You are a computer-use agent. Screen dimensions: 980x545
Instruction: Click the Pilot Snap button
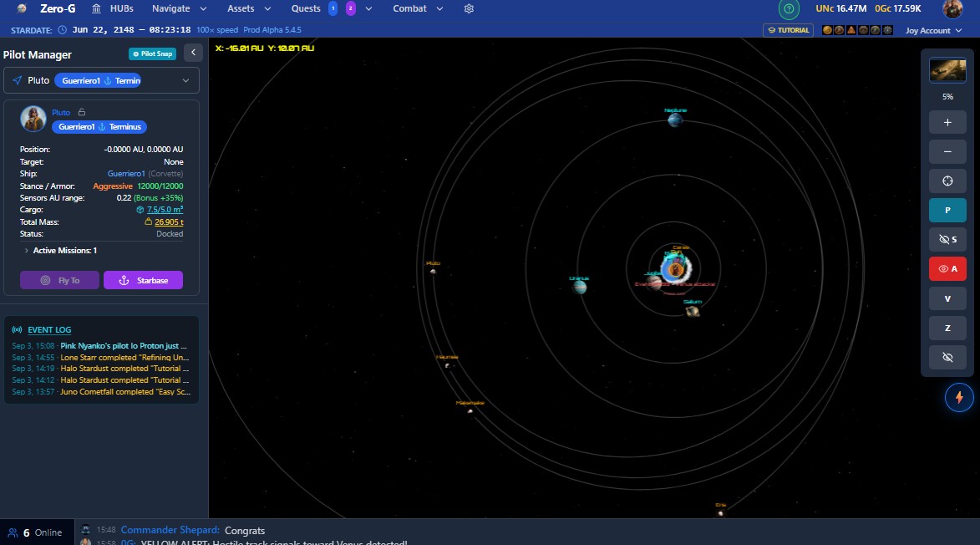pos(153,53)
